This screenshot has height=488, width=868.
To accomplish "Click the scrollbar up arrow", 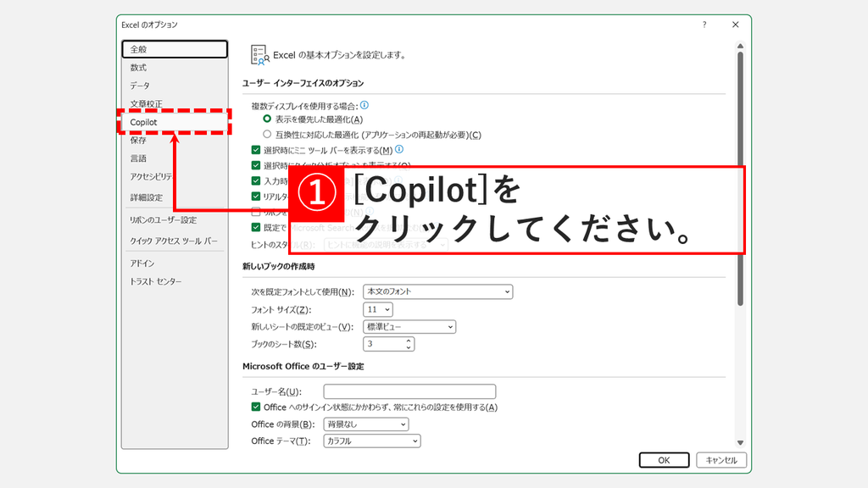I will 740,46.
